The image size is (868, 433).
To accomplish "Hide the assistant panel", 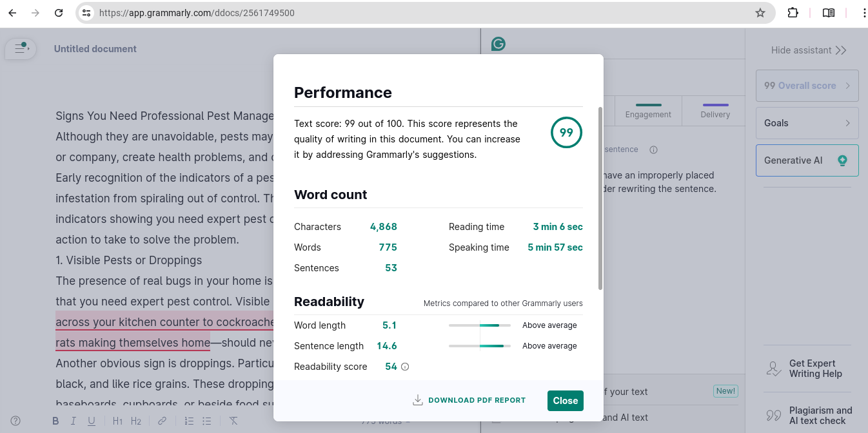I will [x=809, y=50].
